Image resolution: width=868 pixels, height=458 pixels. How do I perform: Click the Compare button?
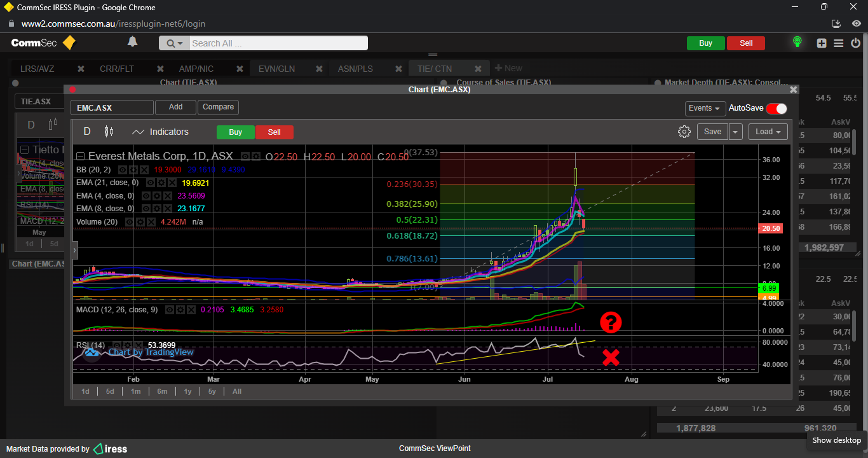pos(218,107)
